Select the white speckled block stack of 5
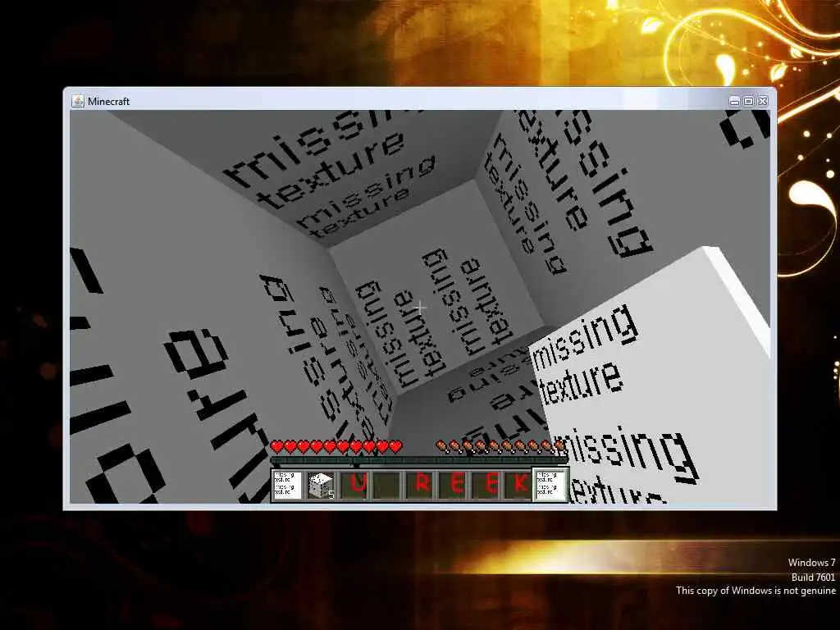This screenshot has height=630, width=840. pos(321,486)
